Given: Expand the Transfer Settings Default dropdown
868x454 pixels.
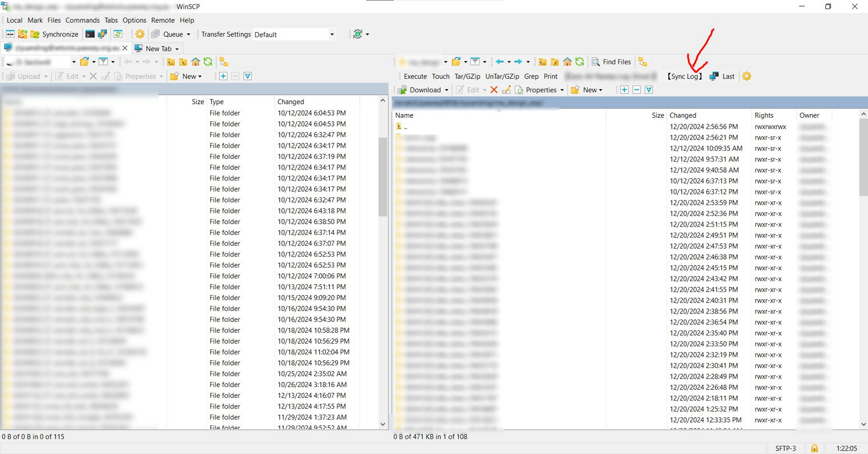Looking at the screenshot, I should coord(332,34).
